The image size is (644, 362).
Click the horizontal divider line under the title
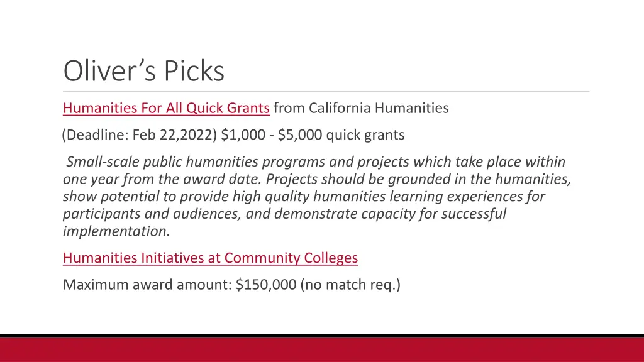point(326,92)
